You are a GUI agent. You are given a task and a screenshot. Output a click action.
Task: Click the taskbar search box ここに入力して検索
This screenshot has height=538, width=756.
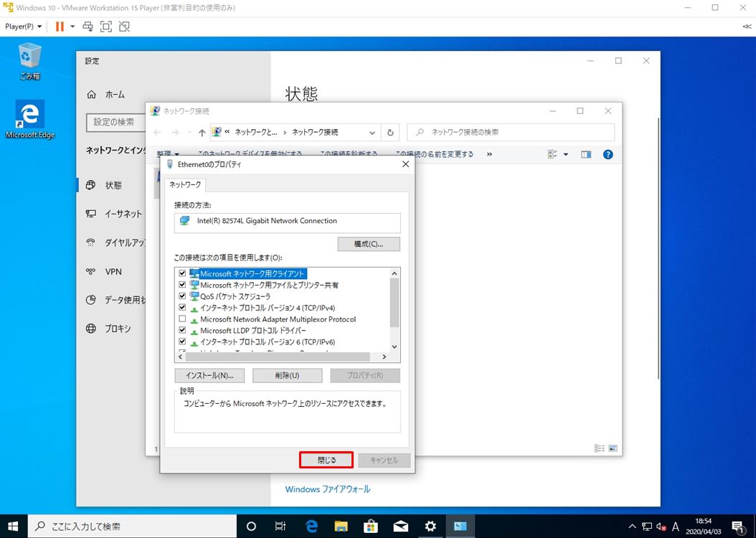[x=132, y=527]
